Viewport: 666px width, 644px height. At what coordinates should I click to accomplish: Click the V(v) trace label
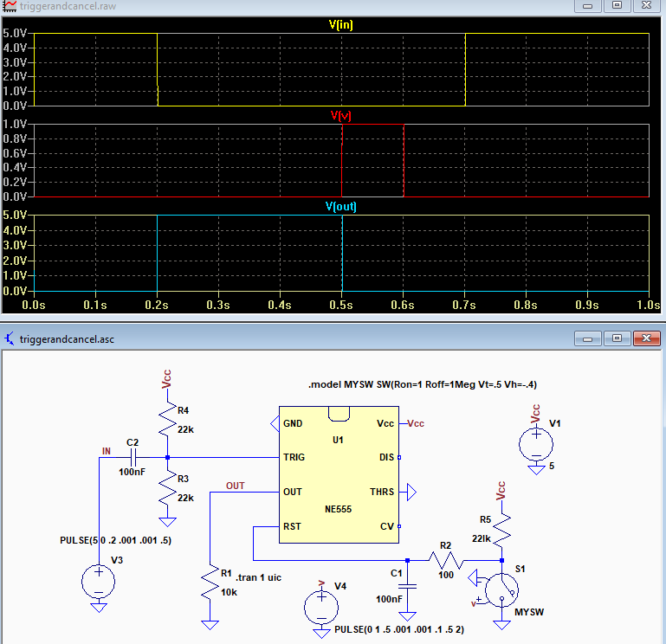point(340,115)
